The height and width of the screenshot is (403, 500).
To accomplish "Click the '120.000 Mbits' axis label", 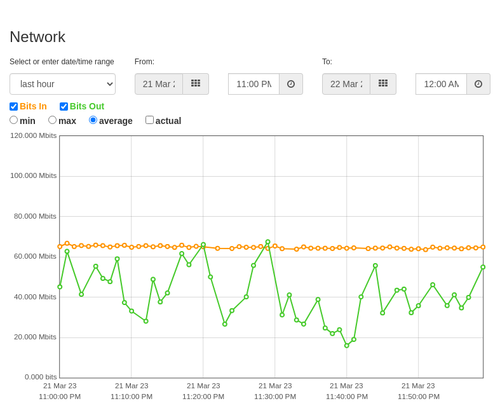I will pyautogui.click(x=33, y=136).
